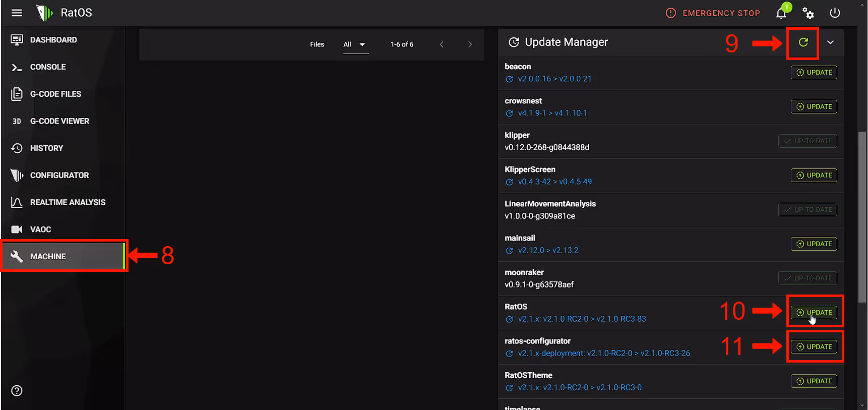Open the Configurator page
Screen dimensions: 868x410
[x=63, y=175]
